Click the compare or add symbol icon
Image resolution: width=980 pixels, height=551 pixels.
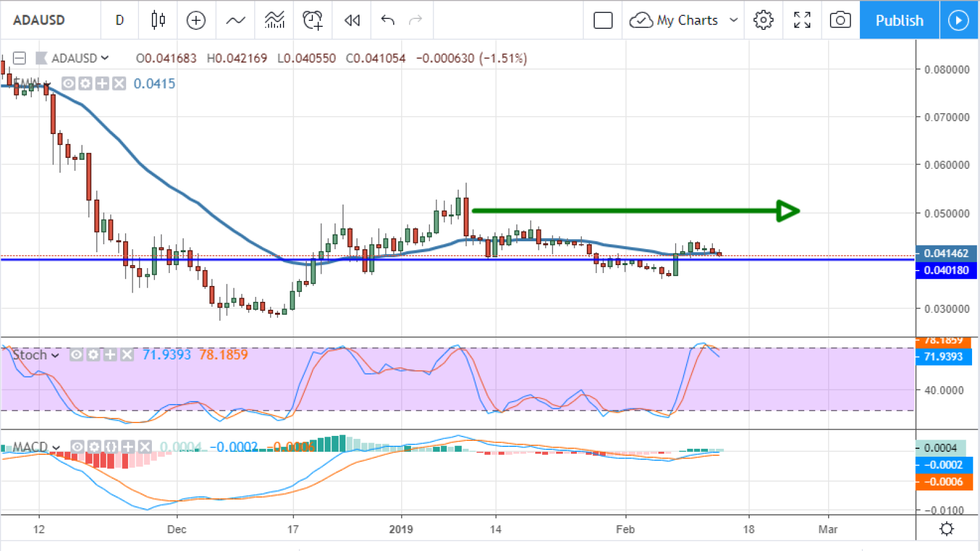pyautogui.click(x=196, y=20)
